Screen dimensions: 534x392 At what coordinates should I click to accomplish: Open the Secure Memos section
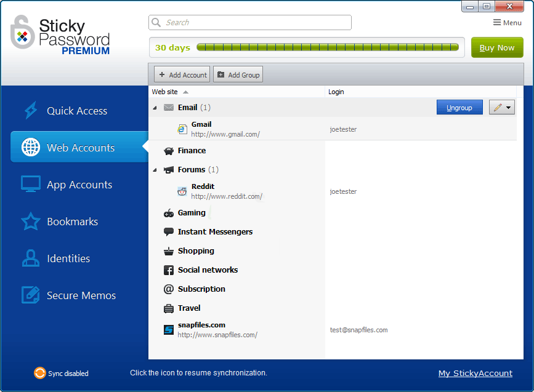tap(80, 295)
